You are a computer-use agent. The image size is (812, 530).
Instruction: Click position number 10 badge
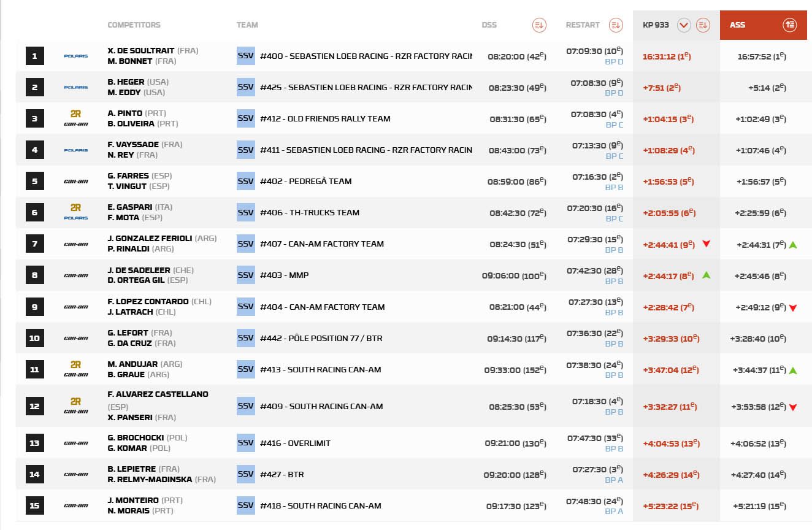(x=34, y=338)
